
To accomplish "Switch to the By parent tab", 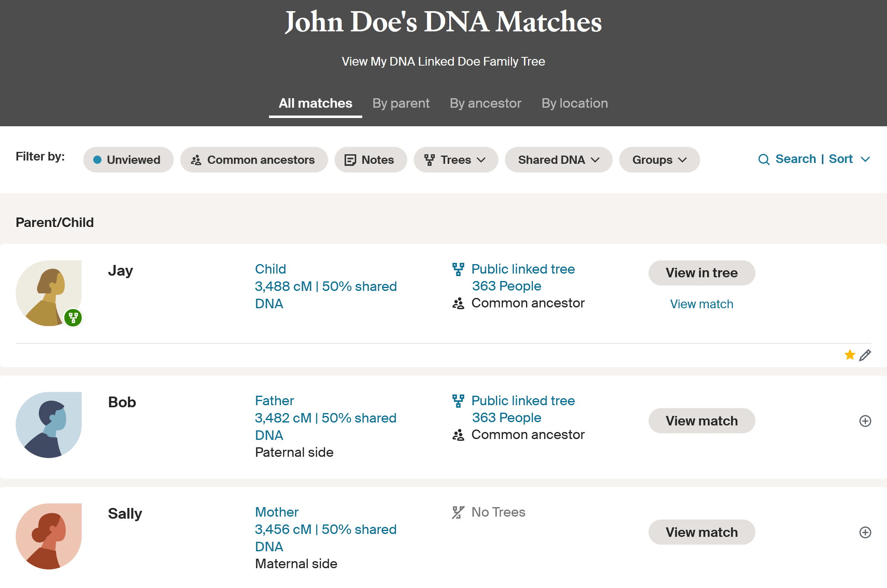I will point(401,103).
